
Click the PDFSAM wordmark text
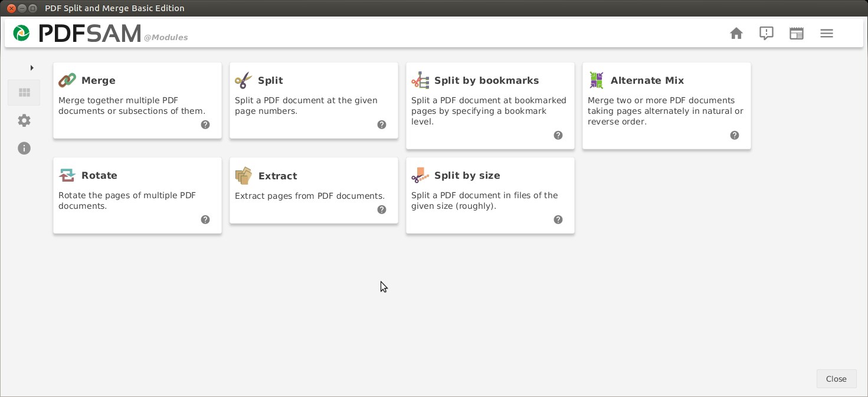point(90,34)
